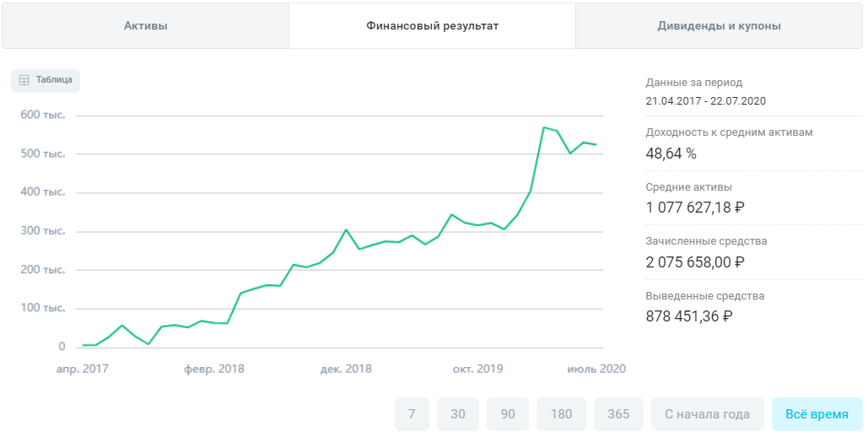Image resolution: width=868 pixels, height=437 pixels.
Task: Click the table grid icon
Action: (24, 80)
